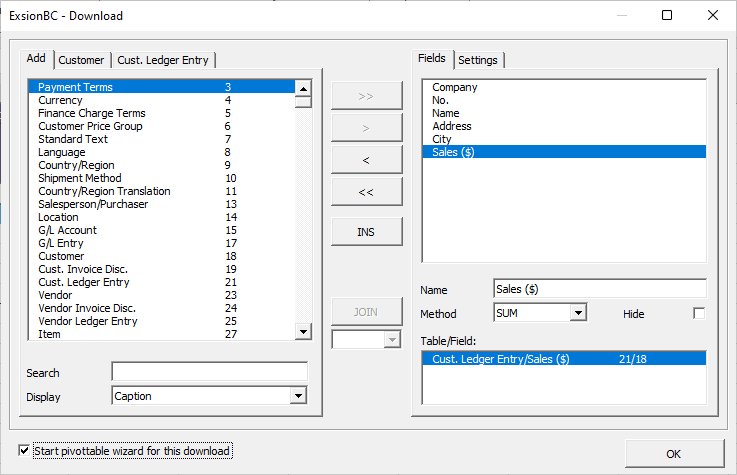The width and height of the screenshot is (737, 475).
Task: Switch to the Fields tab
Action: (432, 59)
